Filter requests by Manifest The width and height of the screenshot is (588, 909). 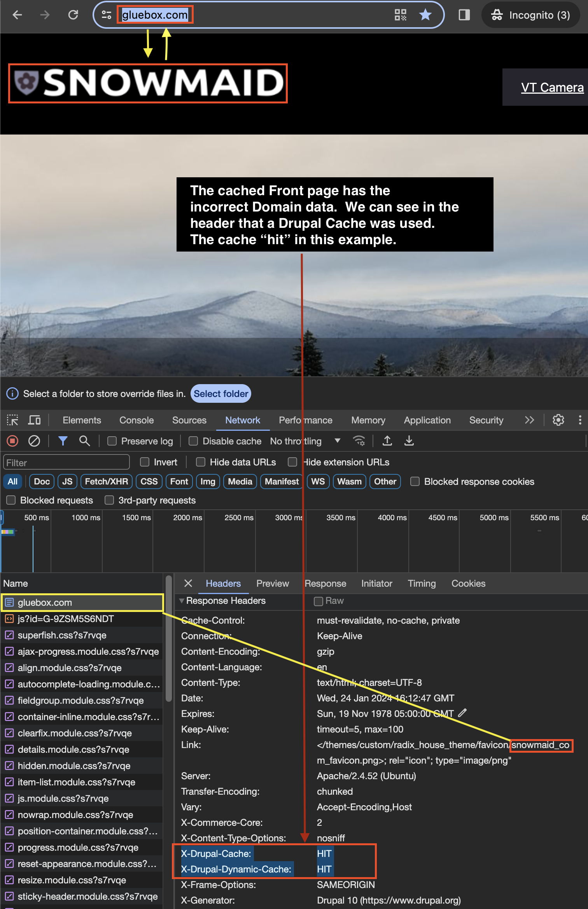pos(282,481)
